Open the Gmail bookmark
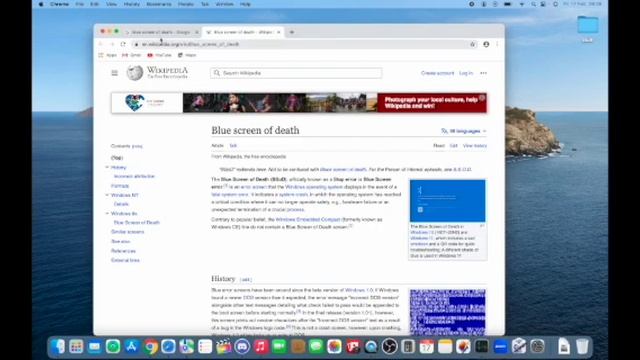Image resolution: width=640 pixels, height=360 pixels. pyautogui.click(x=131, y=55)
